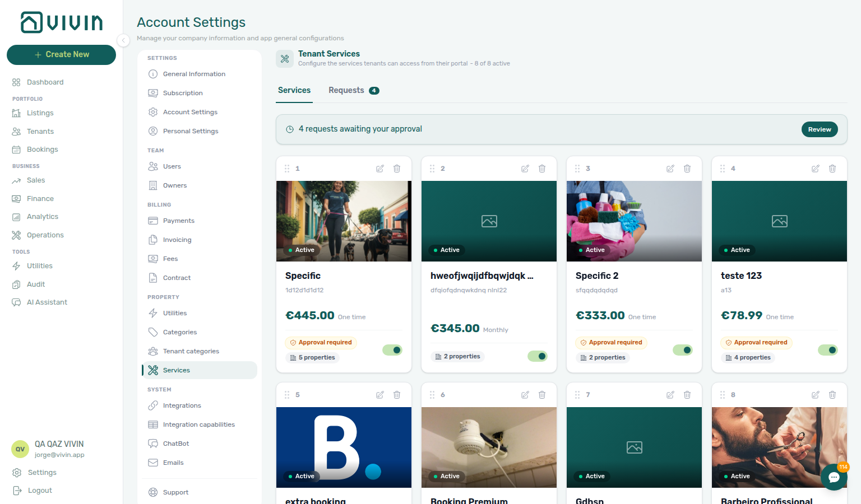Image resolution: width=861 pixels, height=504 pixels.
Task: Delete service card 5 extra booking
Action: tap(397, 395)
